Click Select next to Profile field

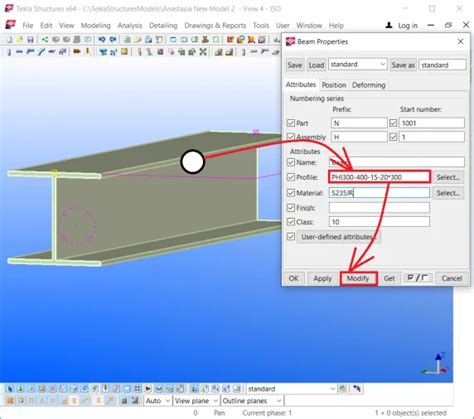tap(448, 177)
